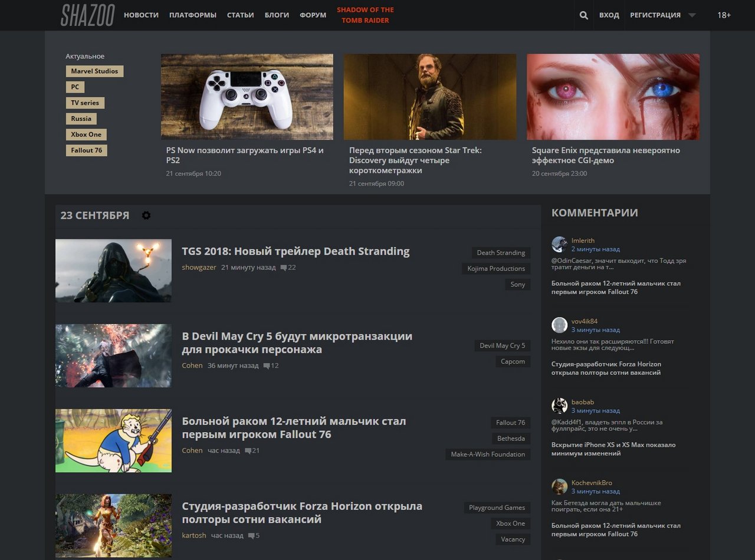Open PS Now позволит загружать игры headline
Image resolution: width=755 pixels, height=560 pixels.
pyautogui.click(x=245, y=155)
